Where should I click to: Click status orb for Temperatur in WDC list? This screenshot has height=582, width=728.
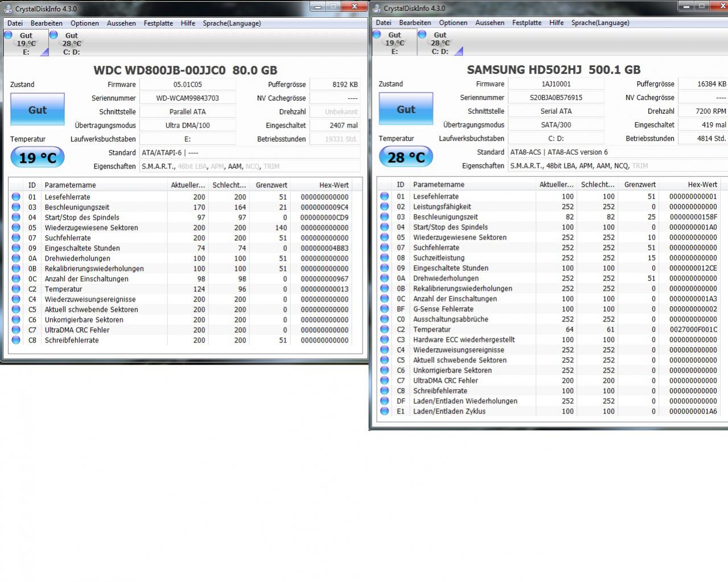16,289
